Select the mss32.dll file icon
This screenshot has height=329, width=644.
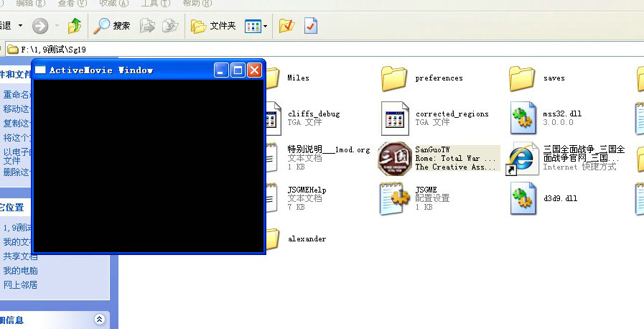click(x=523, y=118)
